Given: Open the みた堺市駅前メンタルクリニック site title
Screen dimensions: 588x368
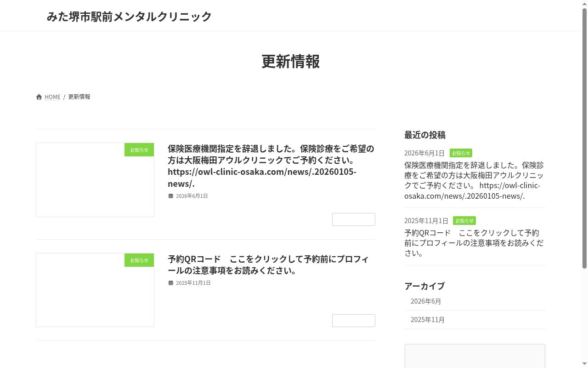Looking at the screenshot, I should (129, 17).
